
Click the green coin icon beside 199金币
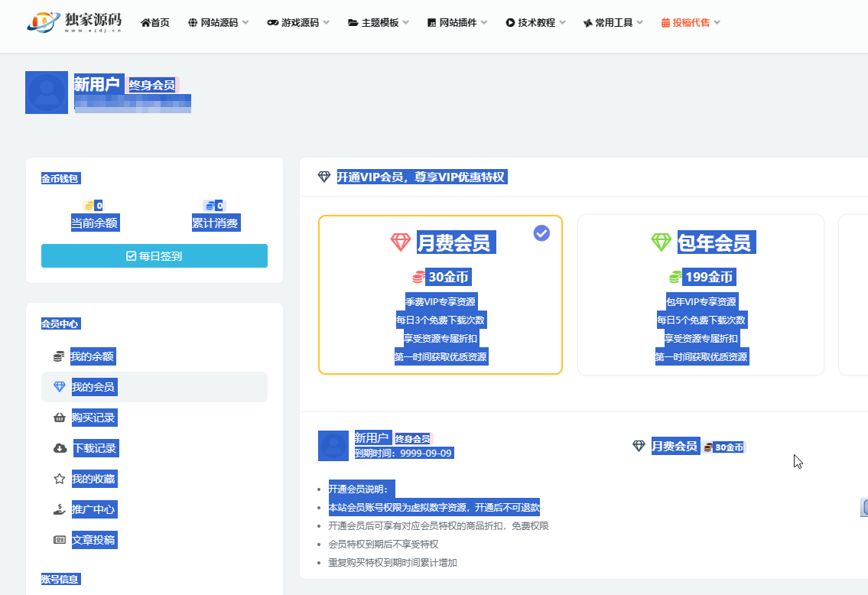point(675,277)
